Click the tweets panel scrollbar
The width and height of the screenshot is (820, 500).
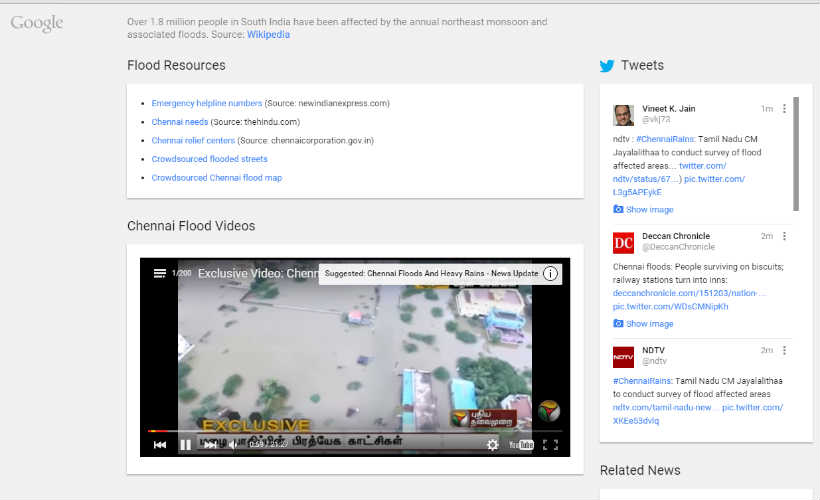click(796, 154)
